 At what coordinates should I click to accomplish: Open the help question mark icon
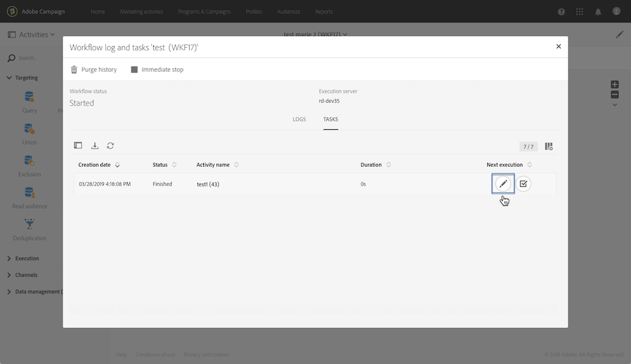click(x=562, y=11)
